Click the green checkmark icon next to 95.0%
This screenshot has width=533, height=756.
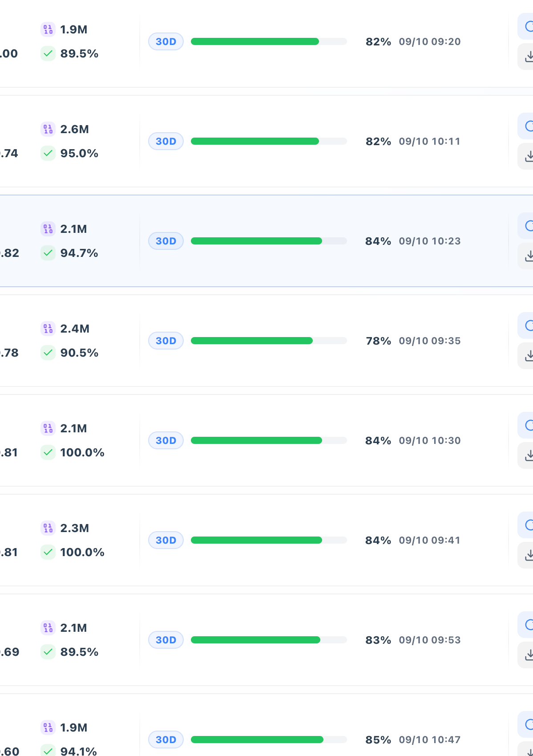[x=48, y=153]
